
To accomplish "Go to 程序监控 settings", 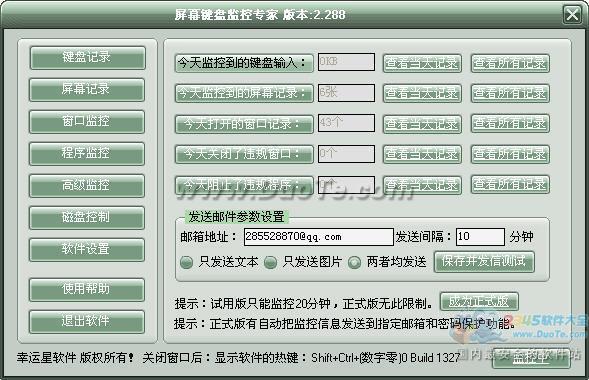I will point(87,154).
